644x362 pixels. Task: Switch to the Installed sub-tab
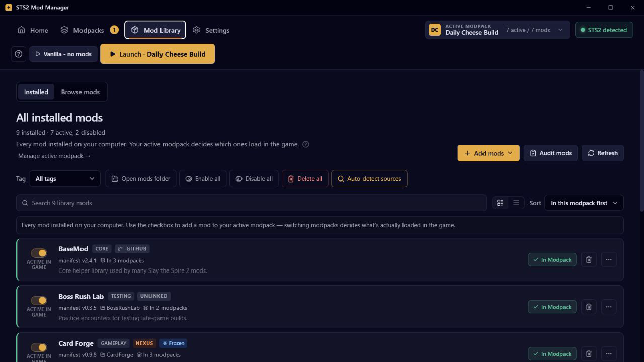(x=36, y=92)
